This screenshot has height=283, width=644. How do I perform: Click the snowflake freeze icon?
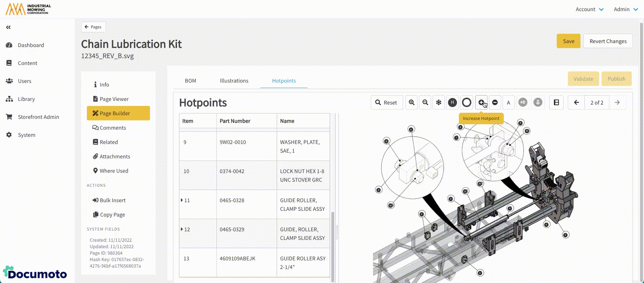point(439,103)
